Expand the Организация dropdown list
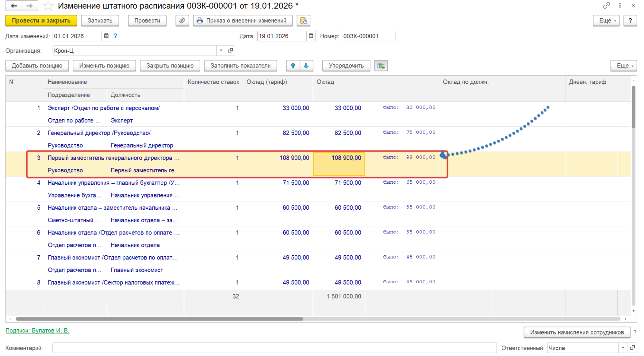Image resolution: width=644 pixels, height=356 pixels. tap(221, 50)
